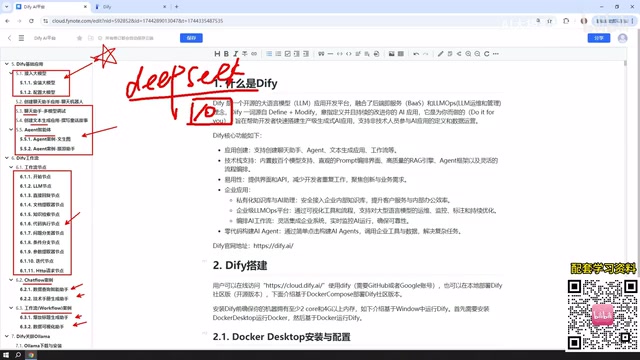Insert hyperlink using the link icon

pyautogui.click(x=254, y=54)
